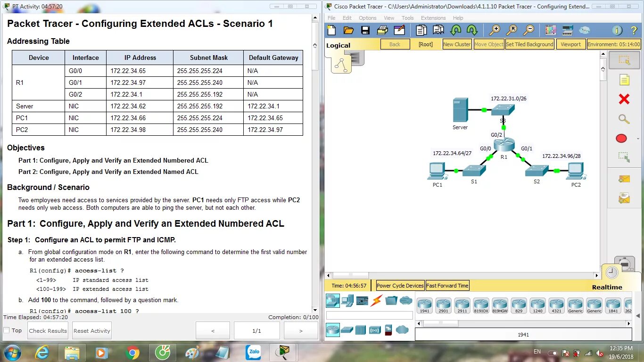Open PC1 in the topology
The width and height of the screenshot is (644, 362).
(437, 171)
